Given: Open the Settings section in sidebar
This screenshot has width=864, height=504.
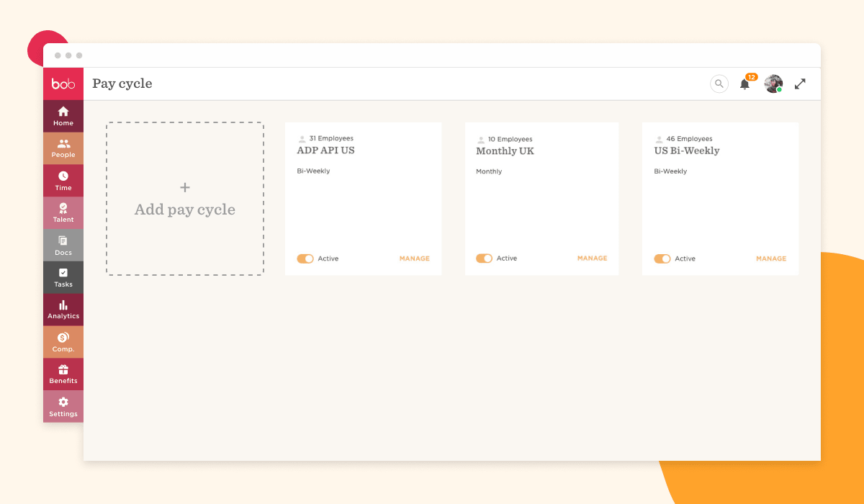Looking at the screenshot, I should tap(63, 407).
